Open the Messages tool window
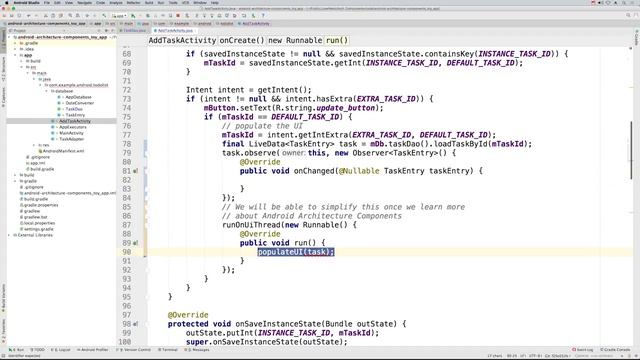This screenshot has width=640, height=360. click(198, 350)
